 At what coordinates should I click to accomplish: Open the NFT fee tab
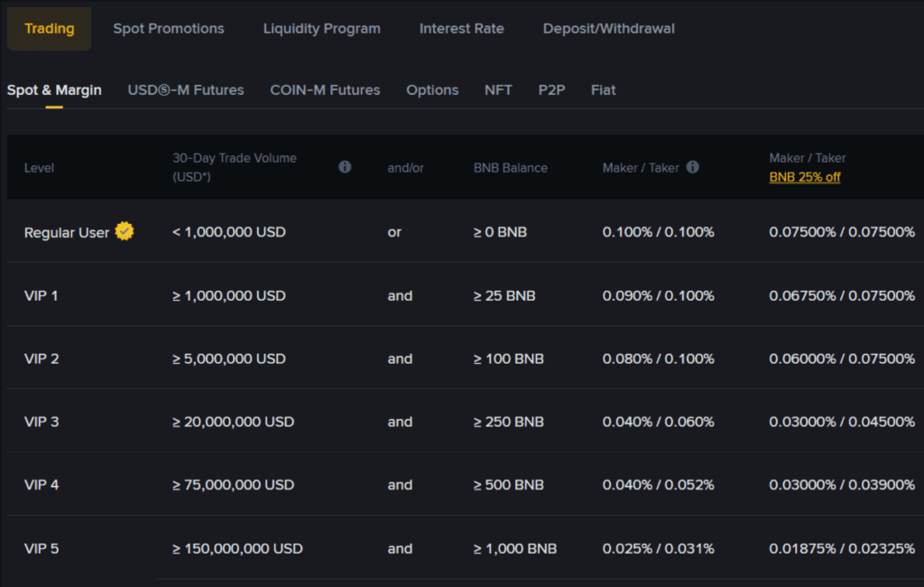point(498,89)
